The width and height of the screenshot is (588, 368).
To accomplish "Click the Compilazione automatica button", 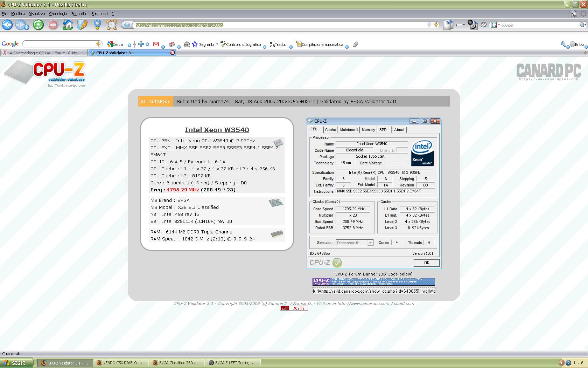I will point(320,44).
